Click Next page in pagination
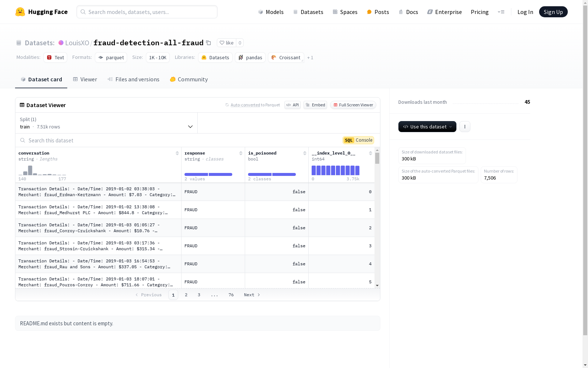This screenshot has width=588, height=368. pos(252,295)
